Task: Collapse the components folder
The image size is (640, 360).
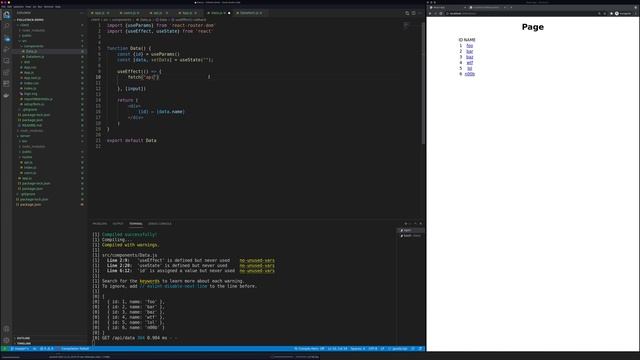Action: point(33,46)
